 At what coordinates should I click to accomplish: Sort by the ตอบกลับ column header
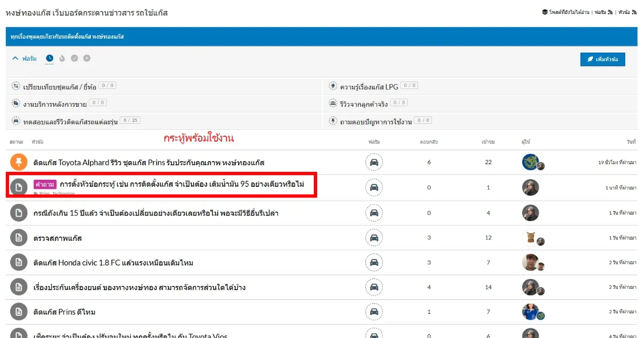tap(429, 142)
